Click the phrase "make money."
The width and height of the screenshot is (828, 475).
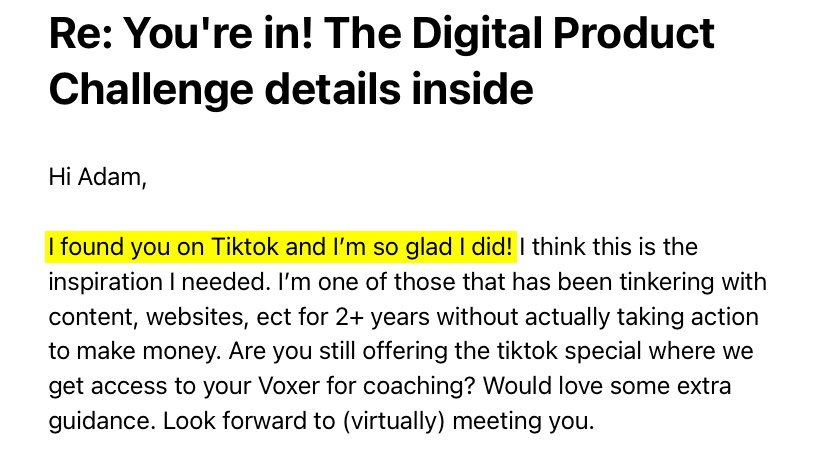(149, 352)
